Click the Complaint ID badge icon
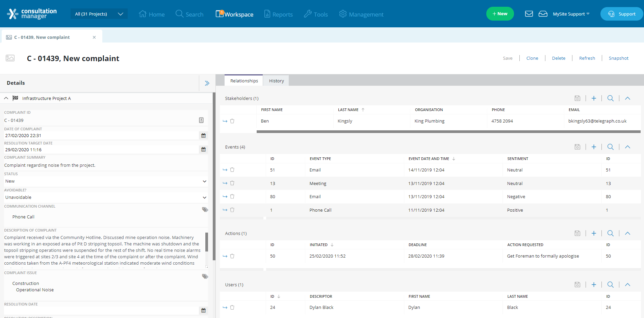This screenshot has width=644, height=318. 201,120
